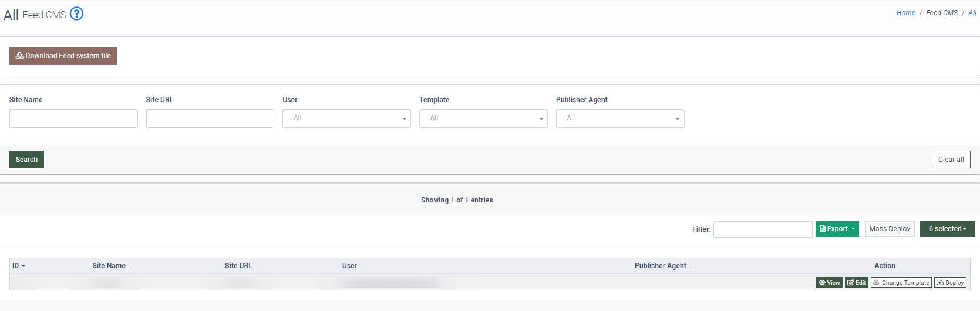Sort table by Publisher Agent column
This screenshot has height=311, width=980.
click(661, 266)
